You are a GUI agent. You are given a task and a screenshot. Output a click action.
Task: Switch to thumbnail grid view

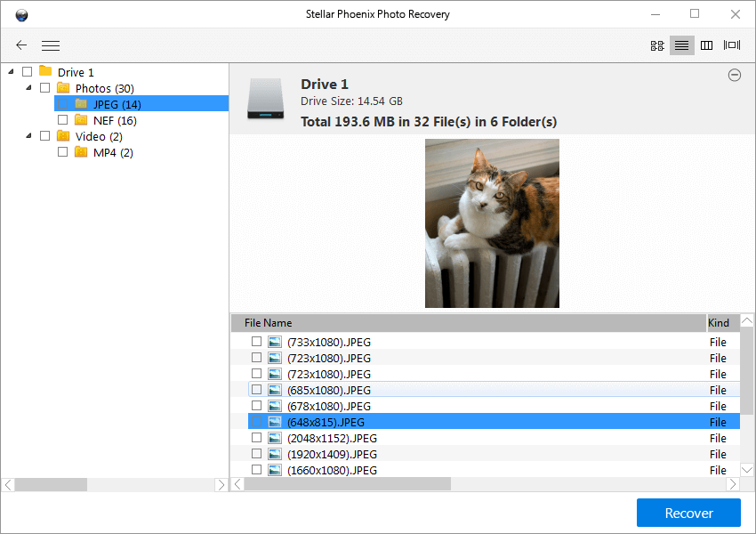[x=656, y=45]
